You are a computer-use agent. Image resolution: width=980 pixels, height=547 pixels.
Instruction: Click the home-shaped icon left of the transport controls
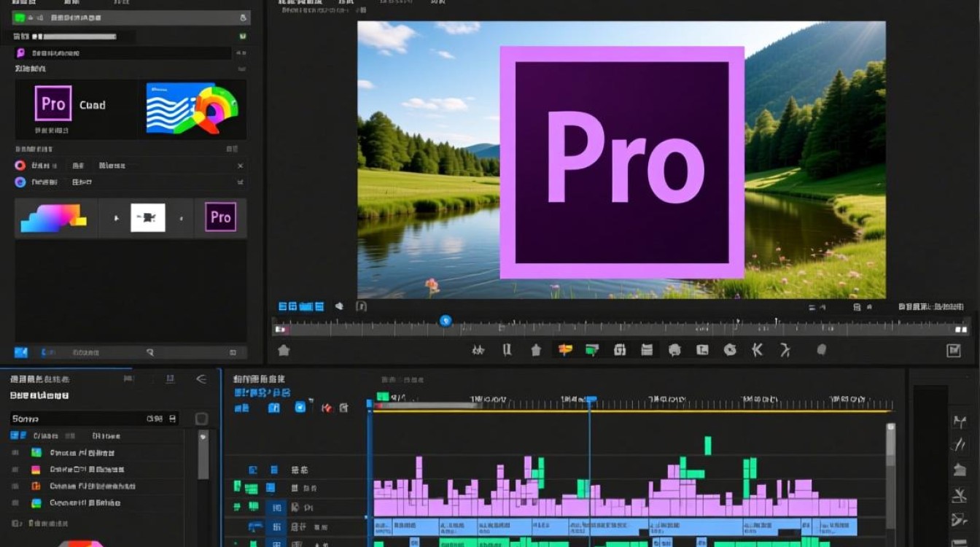284,350
